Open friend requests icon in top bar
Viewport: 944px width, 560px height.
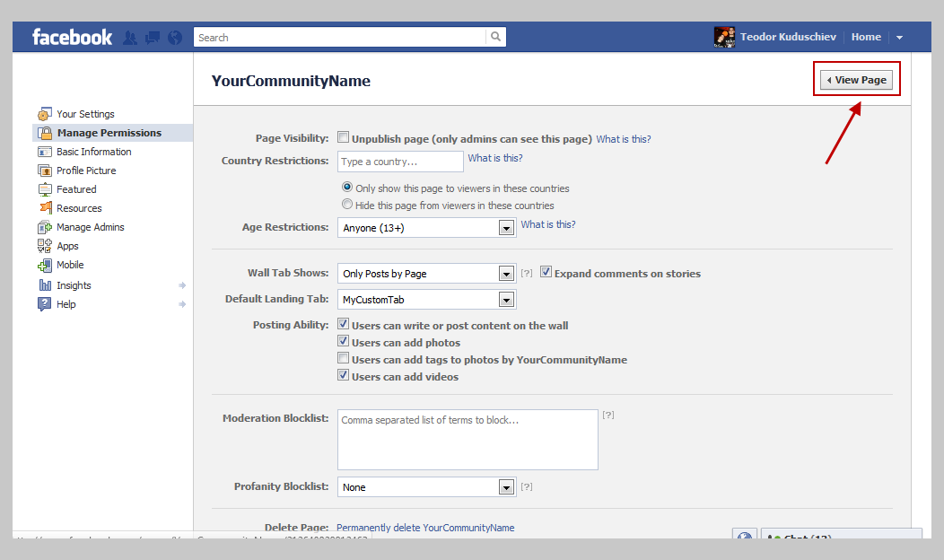coord(129,38)
